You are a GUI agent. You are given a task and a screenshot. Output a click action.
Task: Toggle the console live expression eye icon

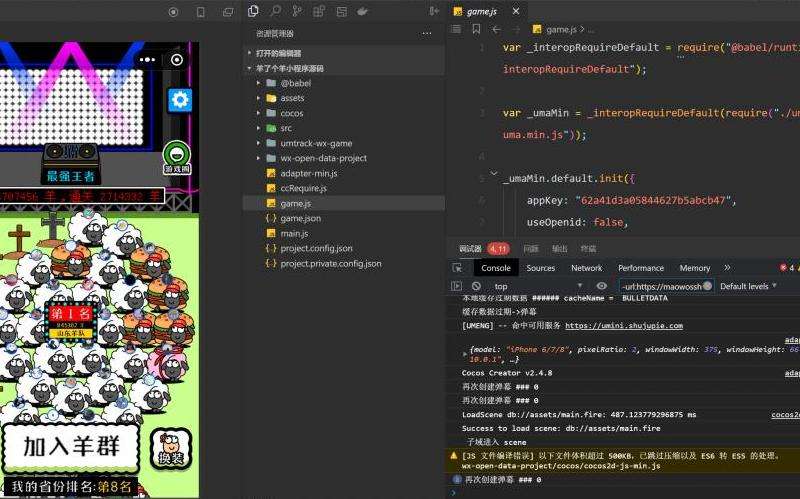602,286
